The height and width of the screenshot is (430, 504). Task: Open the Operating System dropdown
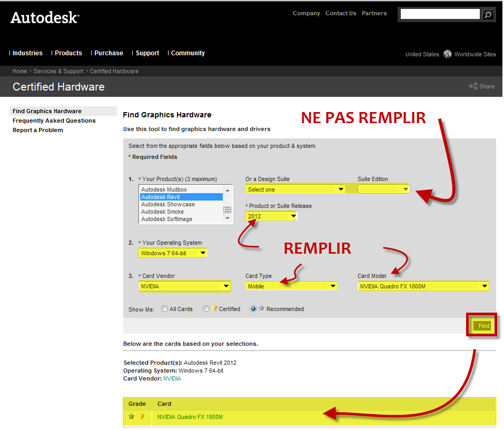(x=172, y=253)
